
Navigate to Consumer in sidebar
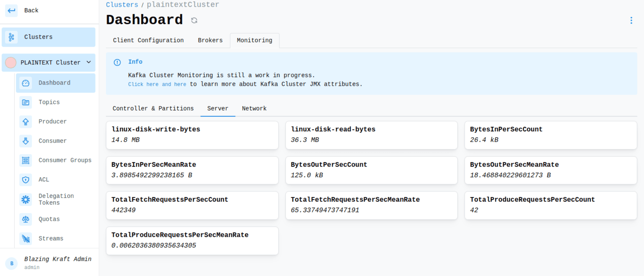pyautogui.click(x=56, y=141)
